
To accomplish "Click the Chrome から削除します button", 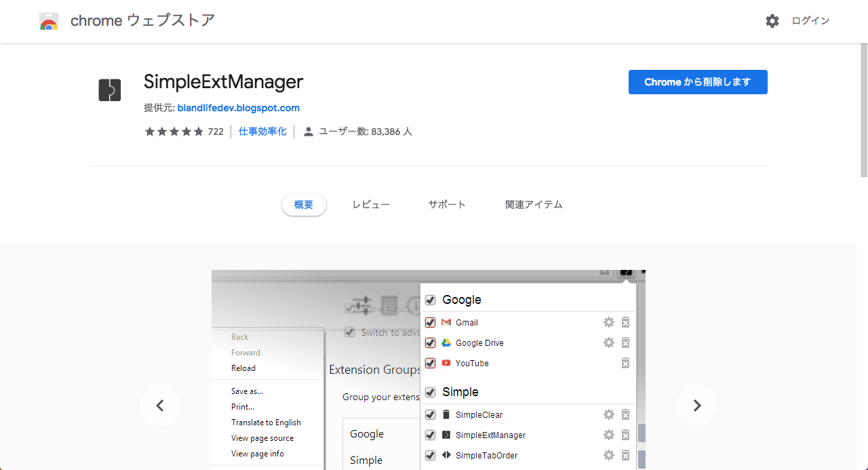I will [698, 82].
